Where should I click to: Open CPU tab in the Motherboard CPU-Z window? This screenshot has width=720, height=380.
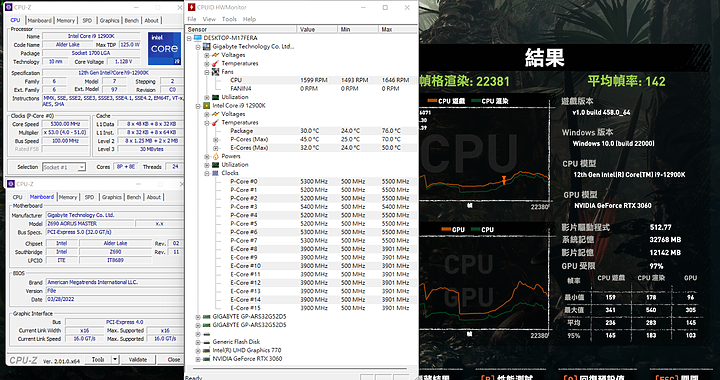pos(17,197)
